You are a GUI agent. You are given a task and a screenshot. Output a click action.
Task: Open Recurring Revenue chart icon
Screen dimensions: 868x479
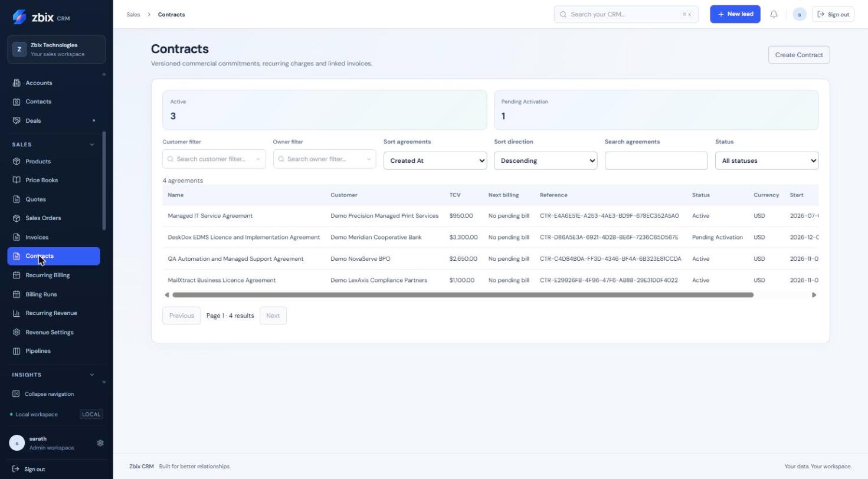point(17,313)
